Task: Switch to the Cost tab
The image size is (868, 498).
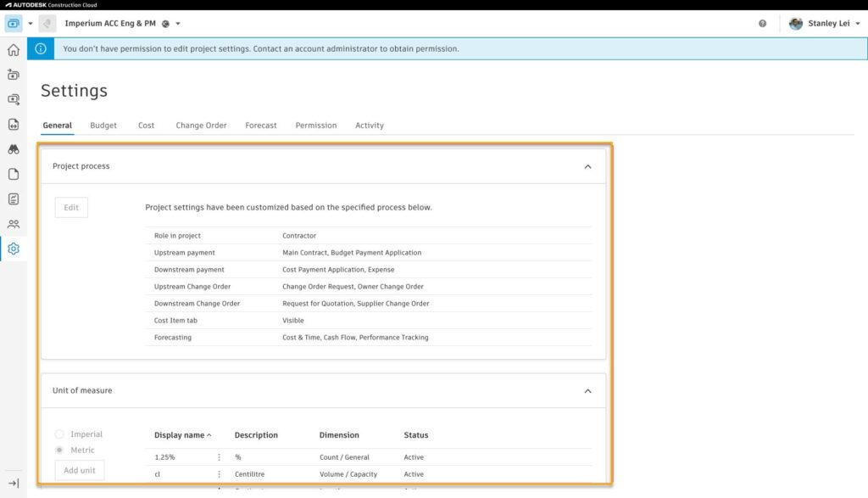Action: click(146, 126)
